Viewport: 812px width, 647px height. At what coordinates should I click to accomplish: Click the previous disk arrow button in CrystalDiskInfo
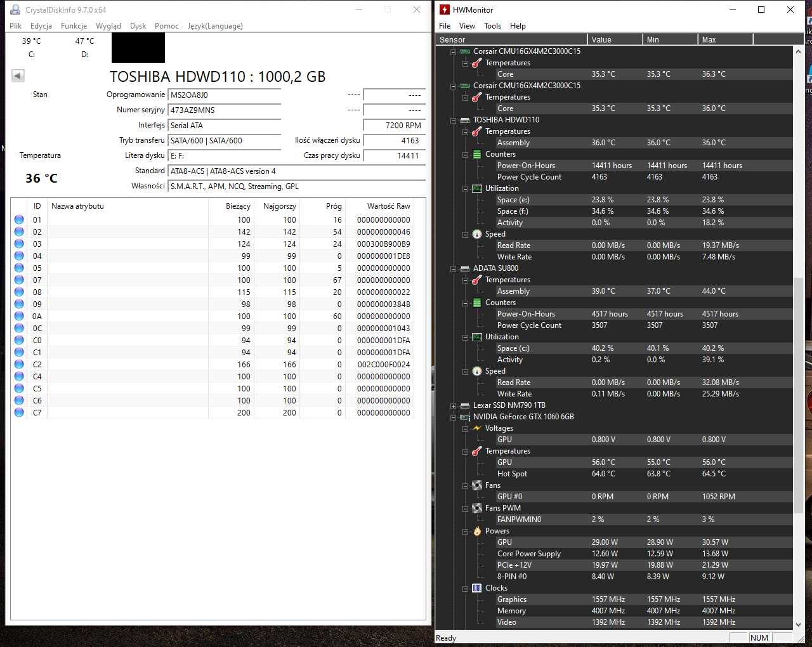click(x=18, y=76)
